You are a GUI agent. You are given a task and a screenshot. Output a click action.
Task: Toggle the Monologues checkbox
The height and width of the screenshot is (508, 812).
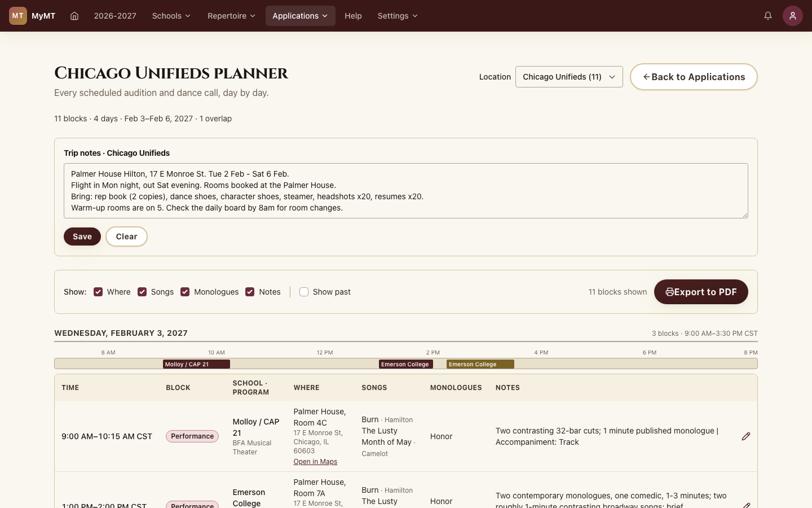tap(185, 292)
